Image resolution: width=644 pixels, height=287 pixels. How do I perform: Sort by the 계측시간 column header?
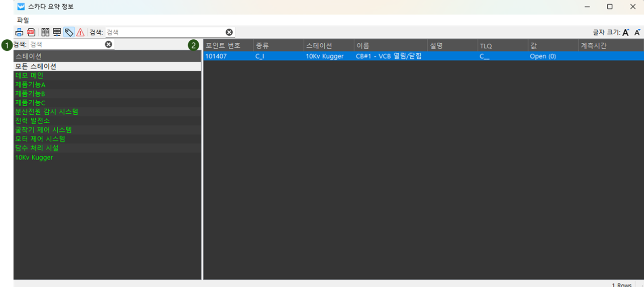[594, 46]
